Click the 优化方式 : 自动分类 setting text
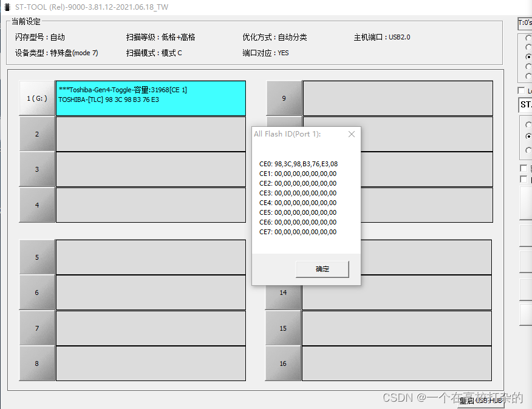Screen dimensions: 532x409 click(275, 37)
